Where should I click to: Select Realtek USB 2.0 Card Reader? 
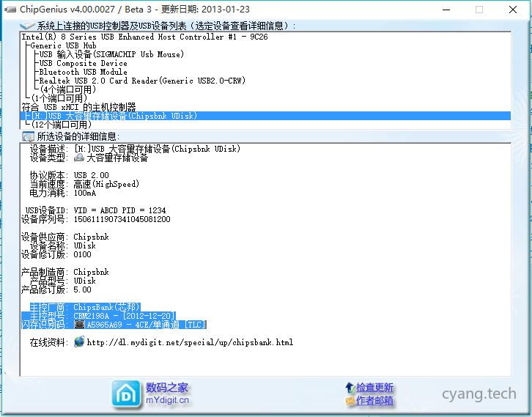[142, 81]
